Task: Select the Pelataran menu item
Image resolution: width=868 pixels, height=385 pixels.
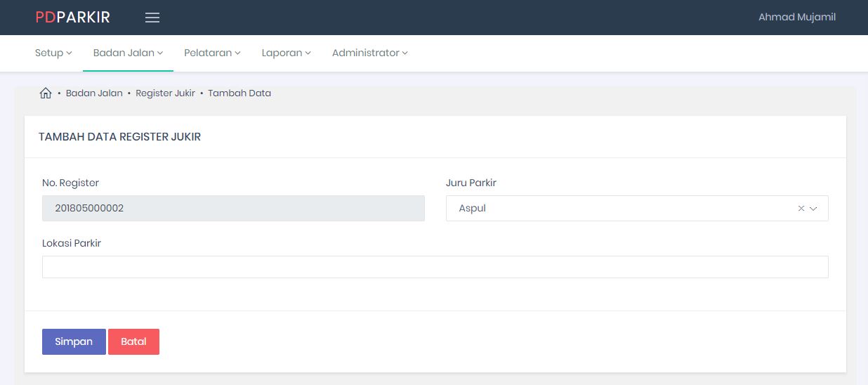Action: pyautogui.click(x=212, y=53)
